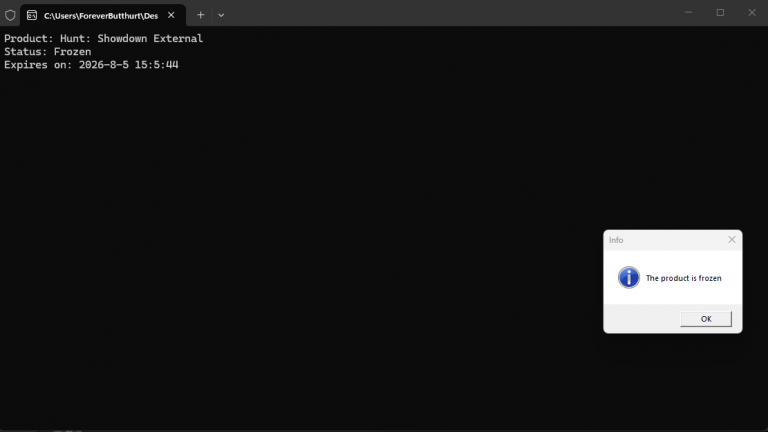The height and width of the screenshot is (432, 768).
Task: Close the C:\Users\ForeverButthurt terminal tab
Action: tap(171, 15)
